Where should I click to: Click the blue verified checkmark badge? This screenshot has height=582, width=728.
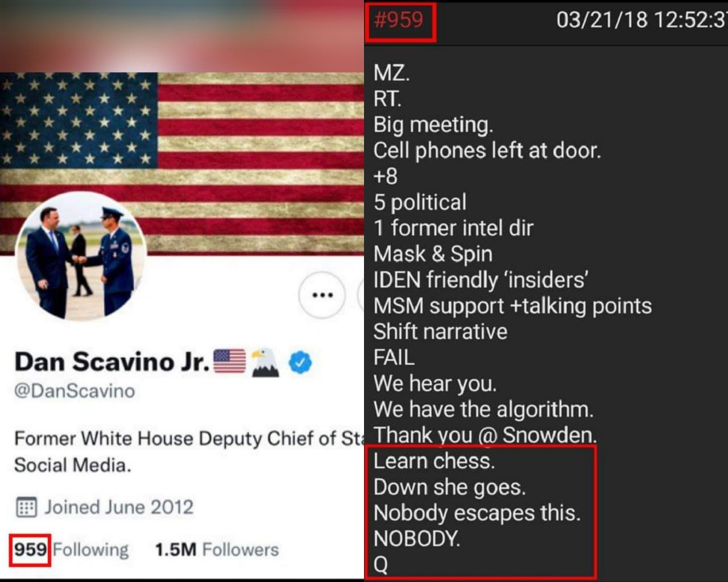[300, 362]
